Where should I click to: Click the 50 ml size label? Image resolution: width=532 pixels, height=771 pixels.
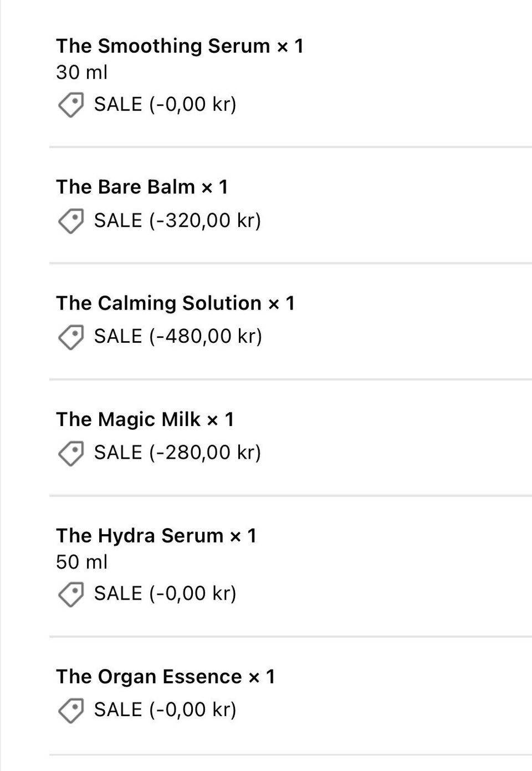tap(82, 562)
